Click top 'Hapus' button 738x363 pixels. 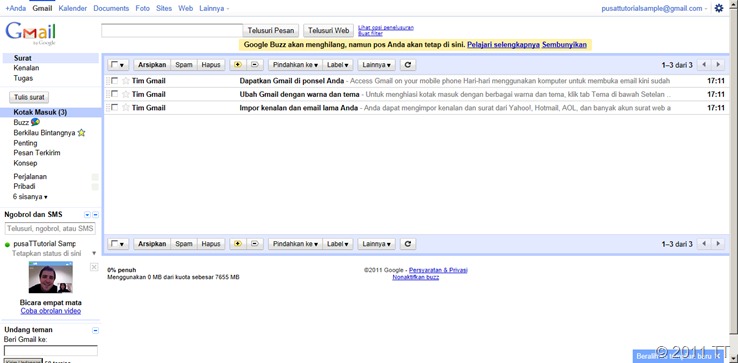[x=211, y=65]
